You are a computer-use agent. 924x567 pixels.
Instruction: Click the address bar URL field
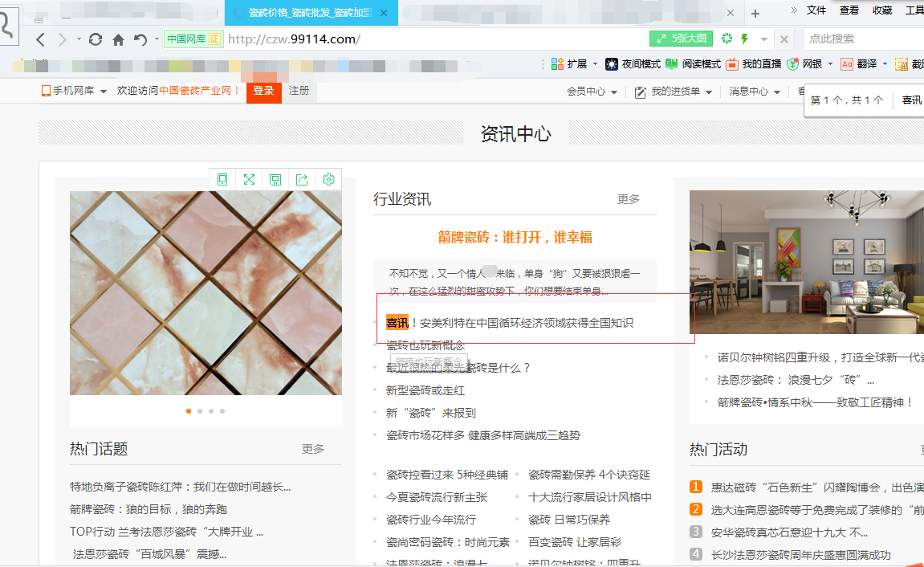[x=436, y=39]
